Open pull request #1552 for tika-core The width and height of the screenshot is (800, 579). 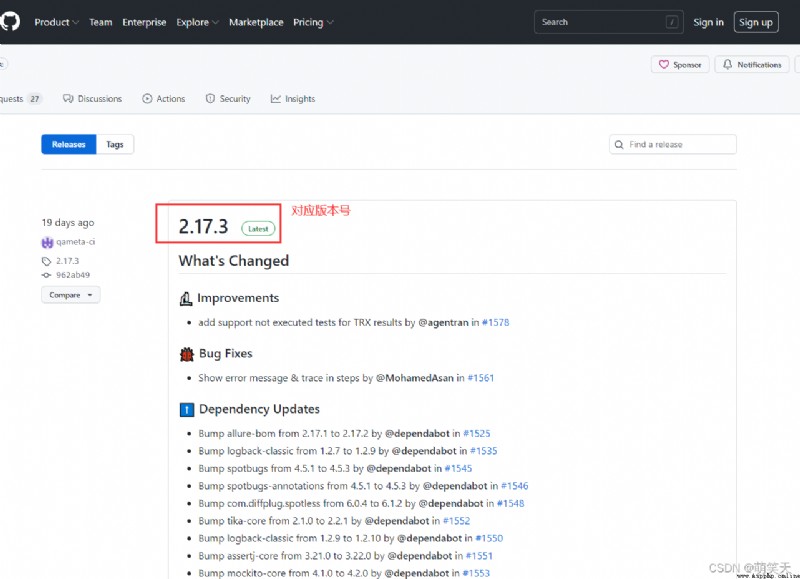point(456,521)
